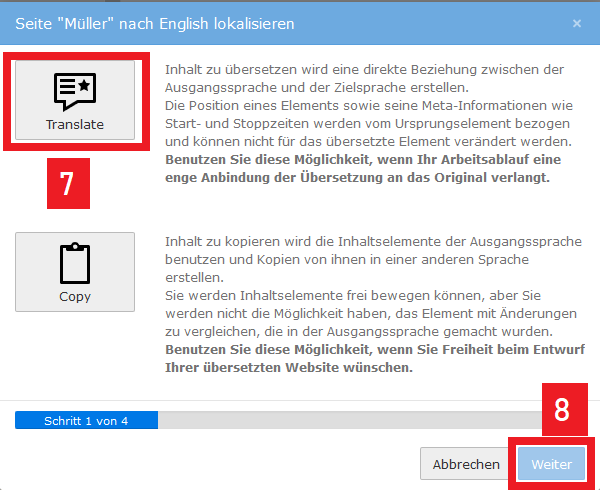Close the localization dialog with the X
This screenshot has width=600, height=490.
click(x=576, y=23)
